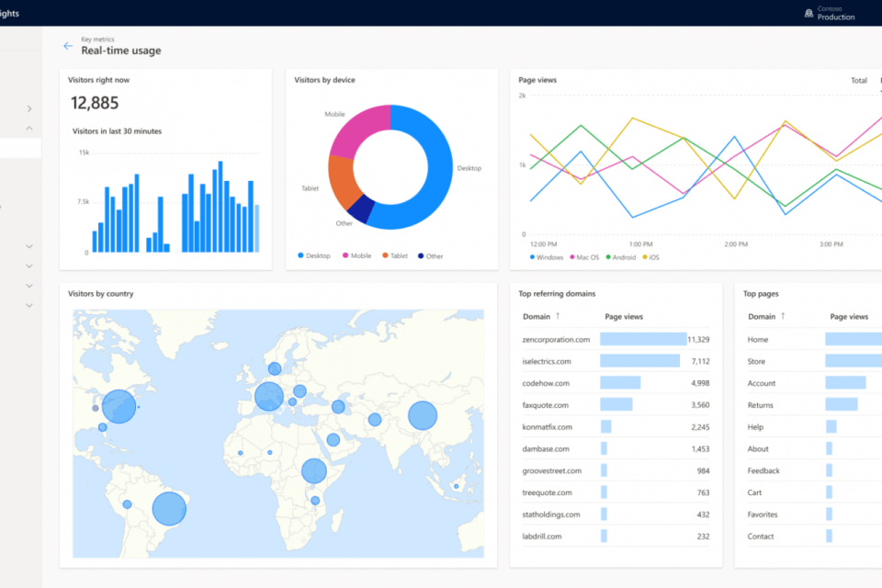Screen dimensions: 882x588
Task: Sort referring domains by the Domain arrow
Action: pos(558,316)
